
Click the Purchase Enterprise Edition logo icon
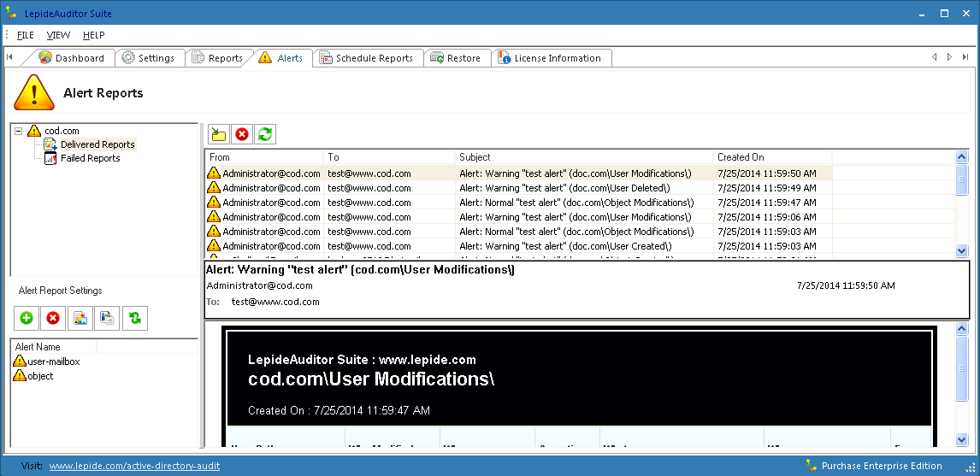pyautogui.click(x=812, y=466)
